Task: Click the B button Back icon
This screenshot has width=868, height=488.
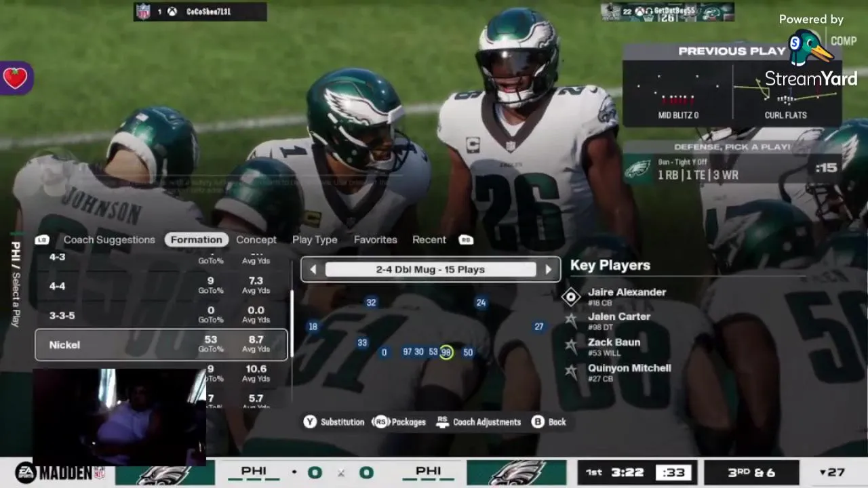Action: tap(538, 422)
